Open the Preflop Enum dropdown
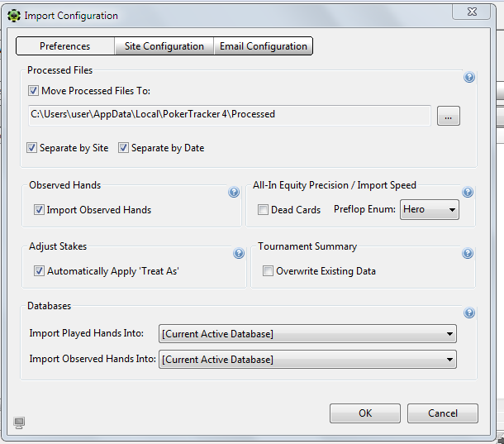This screenshot has width=504, height=444. (429, 210)
